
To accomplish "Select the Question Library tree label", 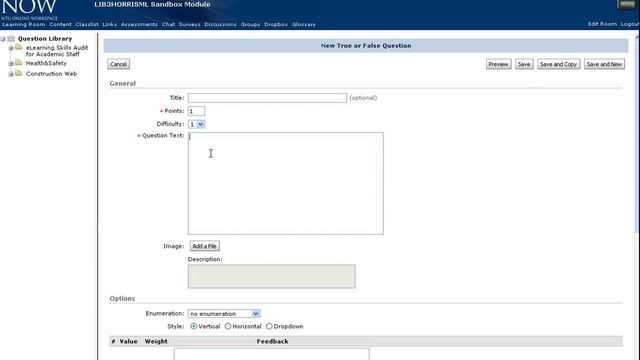I will (x=45, y=39).
